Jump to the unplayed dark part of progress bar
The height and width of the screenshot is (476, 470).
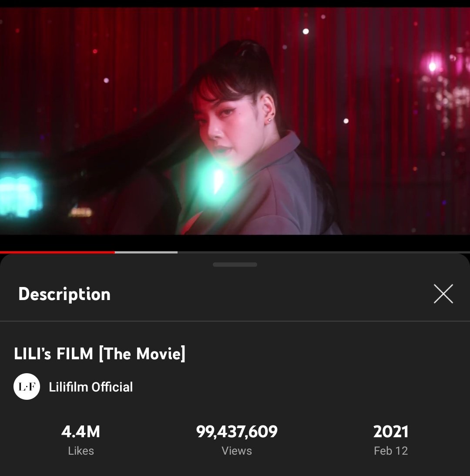[x=324, y=252]
